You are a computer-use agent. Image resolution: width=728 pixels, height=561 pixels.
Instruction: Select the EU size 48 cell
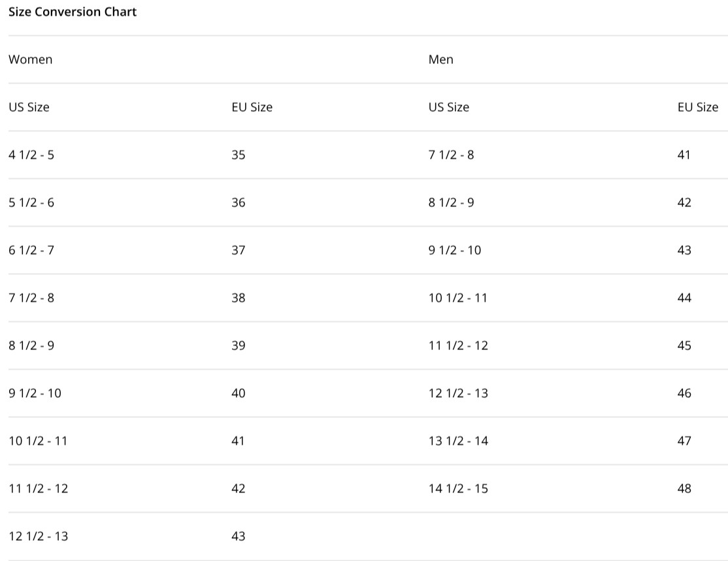click(684, 489)
